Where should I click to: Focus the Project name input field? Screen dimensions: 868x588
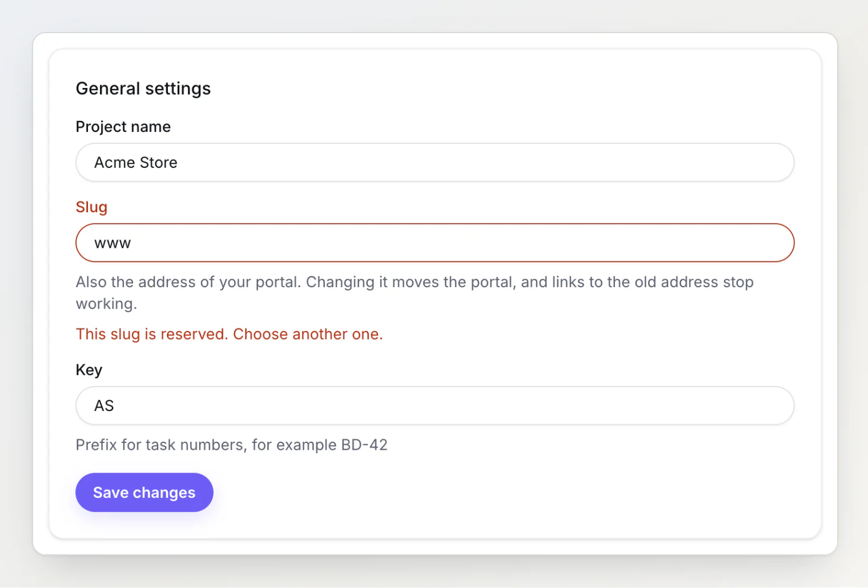[435, 163]
